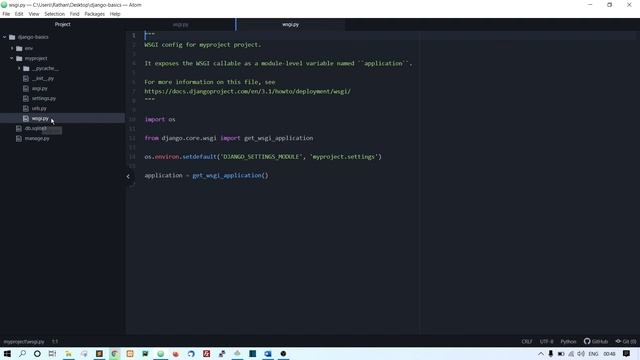Switch to the Project panel tab
640x360 pixels.
click(x=62, y=24)
